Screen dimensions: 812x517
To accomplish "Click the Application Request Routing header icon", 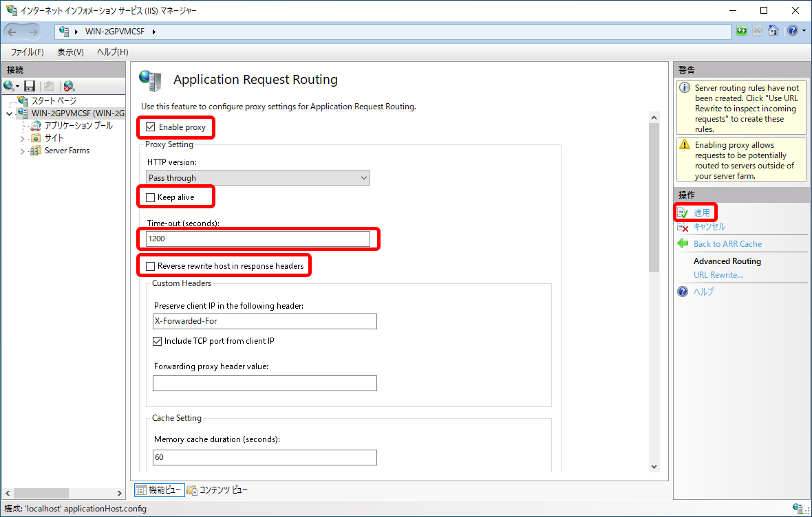I will point(151,80).
